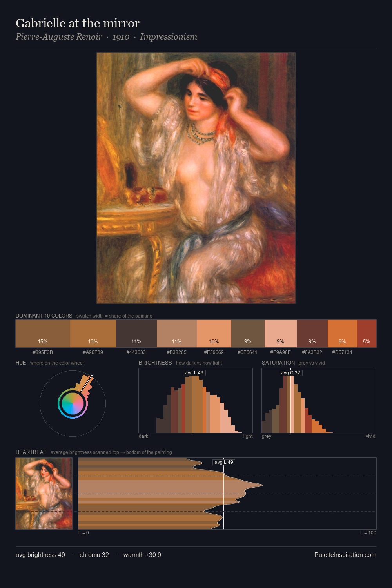Choose the #B38265 swatch
The image size is (392, 588).
(x=177, y=334)
